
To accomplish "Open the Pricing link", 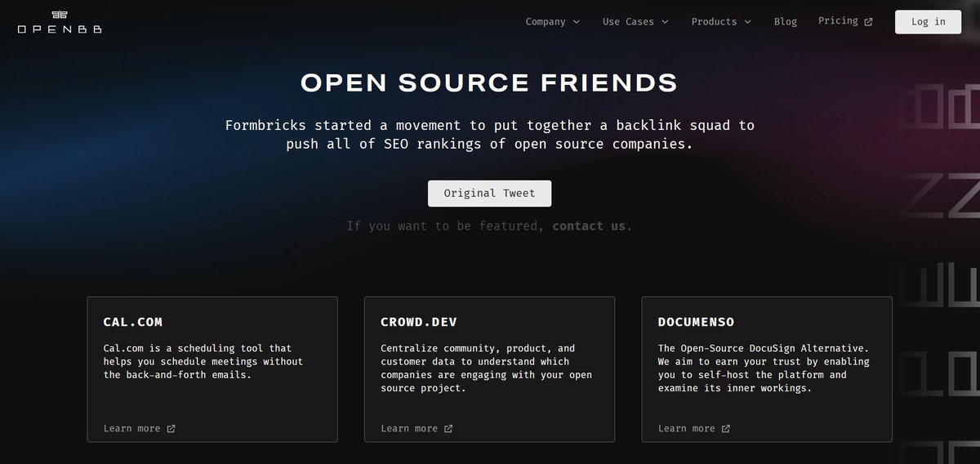I will click(845, 21).
